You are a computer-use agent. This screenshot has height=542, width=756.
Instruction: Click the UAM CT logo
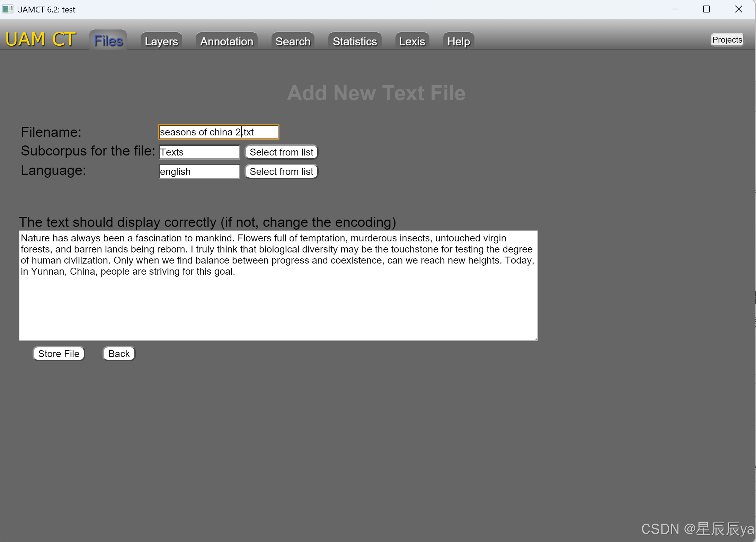[40, 38]
